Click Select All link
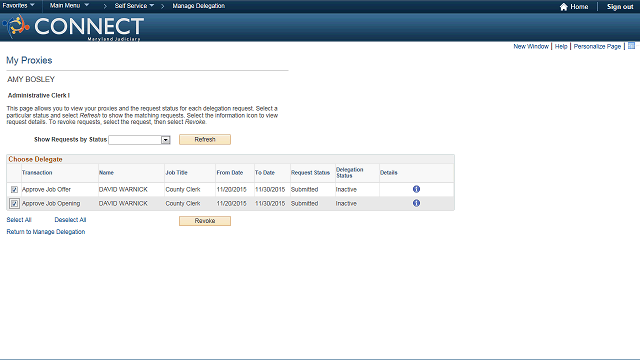 pyautogui.click(x=19, y=220)
